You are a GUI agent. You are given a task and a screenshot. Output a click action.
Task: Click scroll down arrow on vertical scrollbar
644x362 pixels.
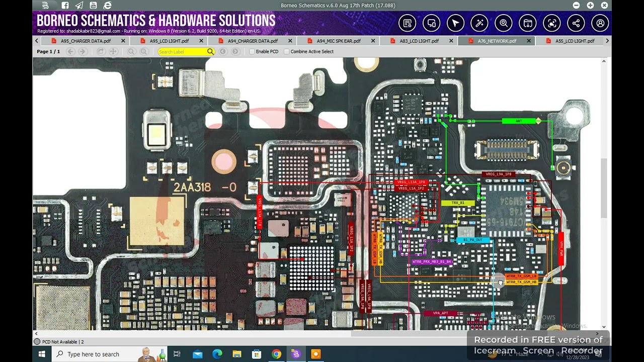(604, 327)
